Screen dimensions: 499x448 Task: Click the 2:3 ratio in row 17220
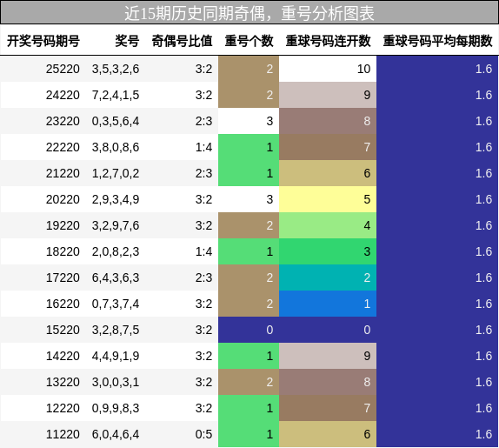coord(203,277)
